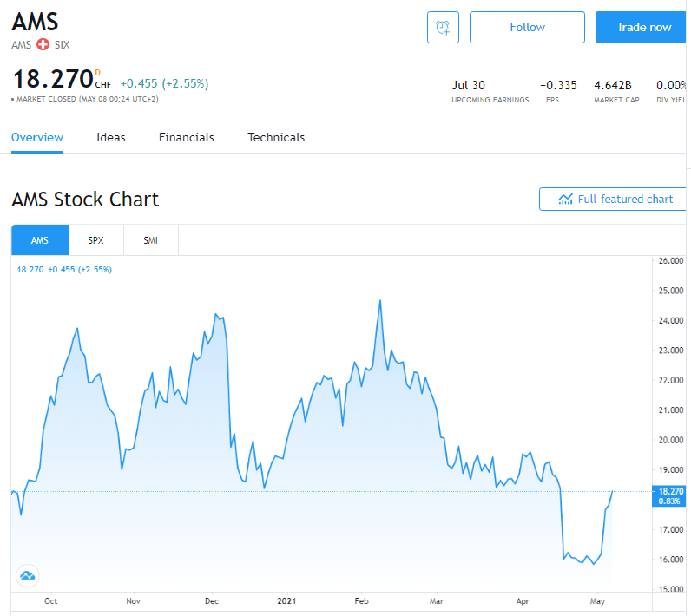The width and height of the screenshot is (691, 616).
Task: Click the chart legend 18.270 +0.455 text
Action: click(x=64, y=270)
